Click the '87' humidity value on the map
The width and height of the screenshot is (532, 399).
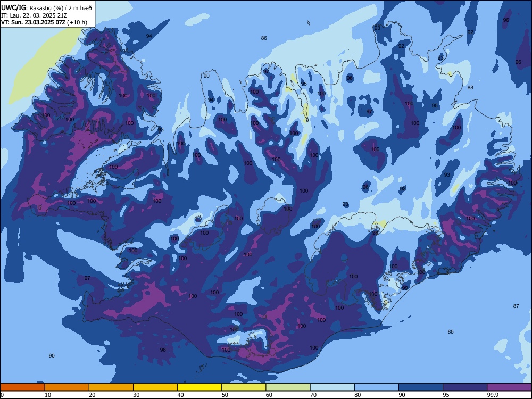click(x=516, y=306)
